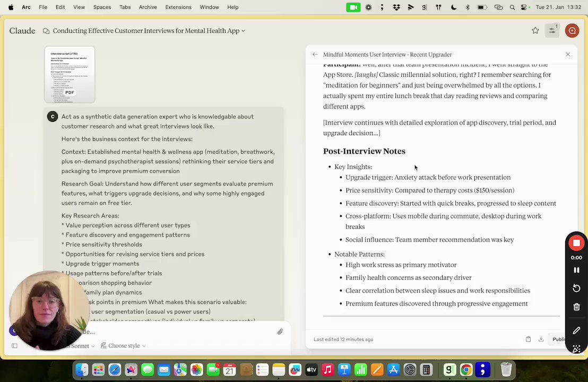Star this Claude conversation
The height and width of the screenshot is (382, 588).
(535, 31)
